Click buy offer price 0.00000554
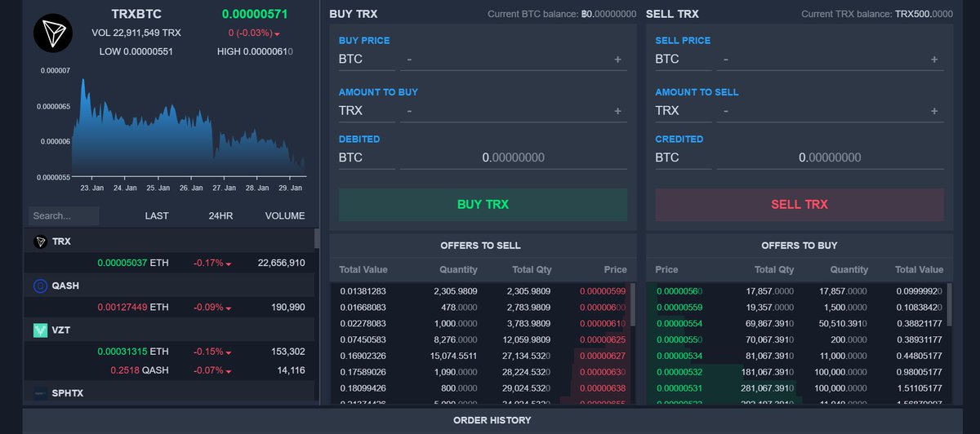980x434 pixels. tap(679, 323)
